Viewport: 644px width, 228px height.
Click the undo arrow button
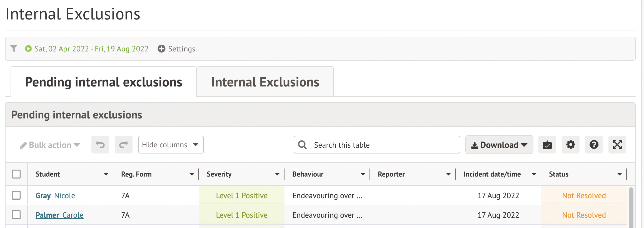coord(100,145)
